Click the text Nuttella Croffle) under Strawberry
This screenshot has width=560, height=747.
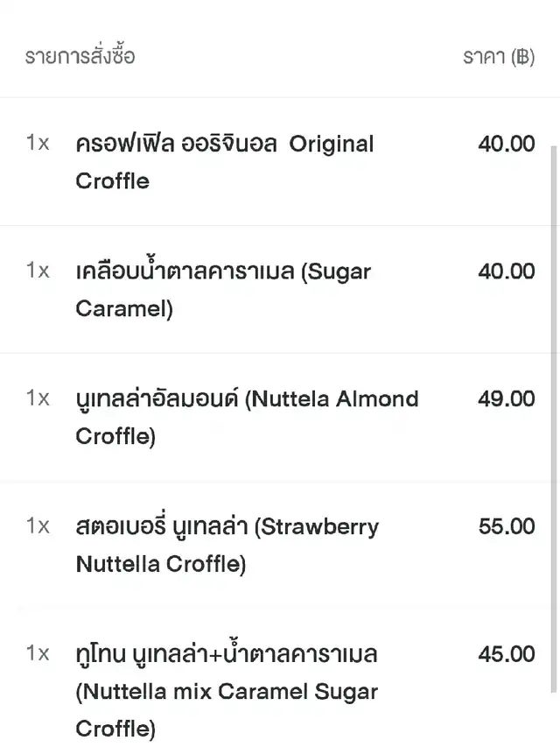pos(161,564)
